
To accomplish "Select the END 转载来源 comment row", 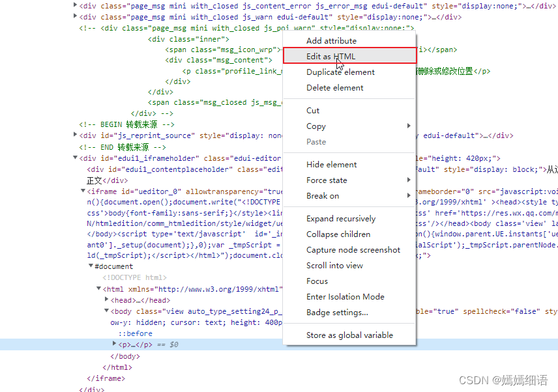I will coord(123,147).
